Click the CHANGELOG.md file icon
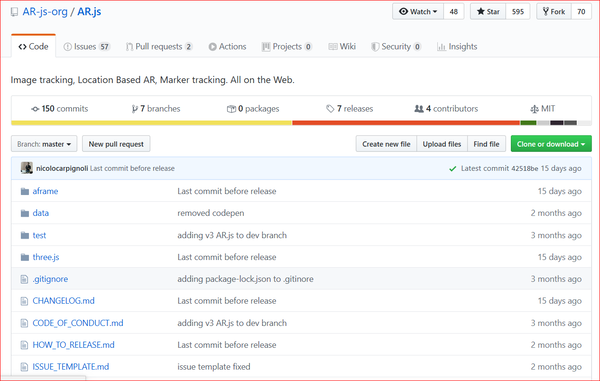 pyautogui.click(x=24, y=301)
